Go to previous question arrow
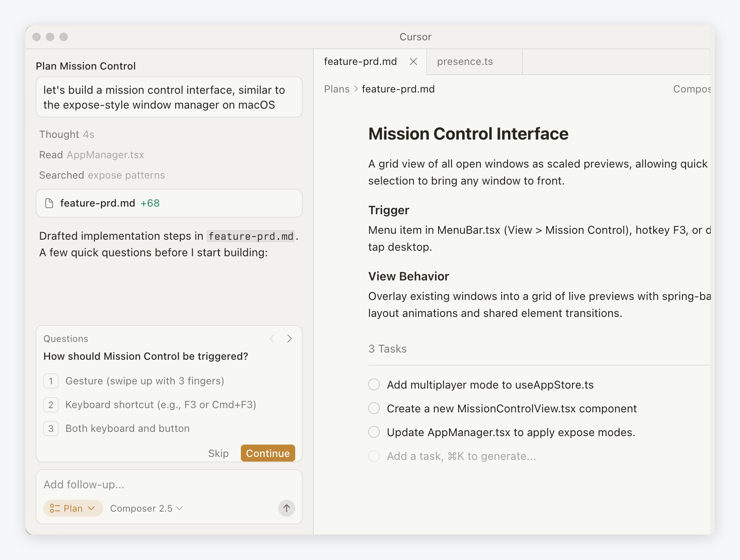 (272, 339)
